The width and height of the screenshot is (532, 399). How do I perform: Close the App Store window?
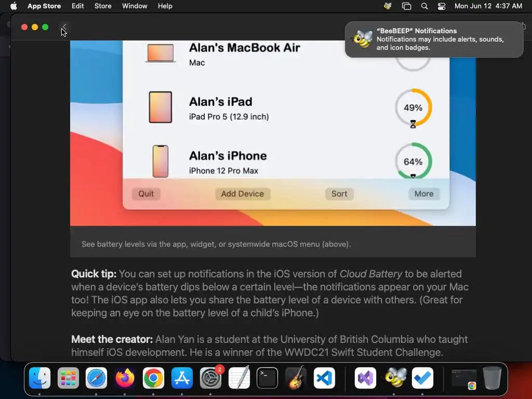tap(24, 27)
